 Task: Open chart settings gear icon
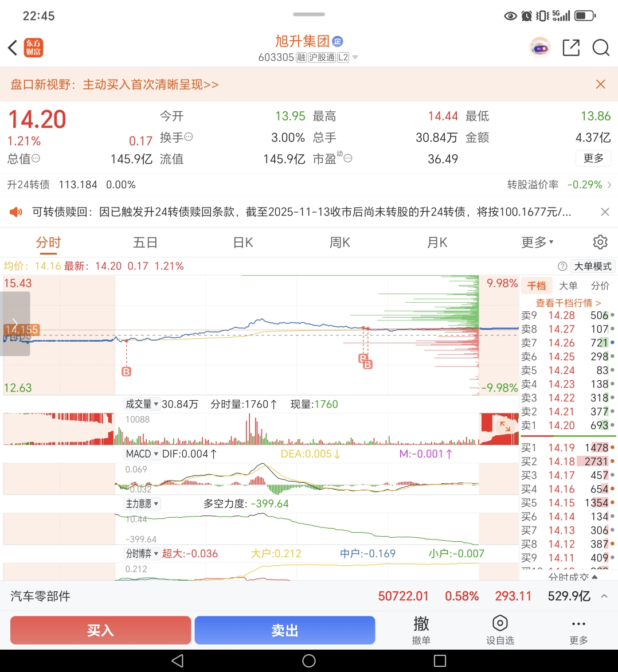600,242
